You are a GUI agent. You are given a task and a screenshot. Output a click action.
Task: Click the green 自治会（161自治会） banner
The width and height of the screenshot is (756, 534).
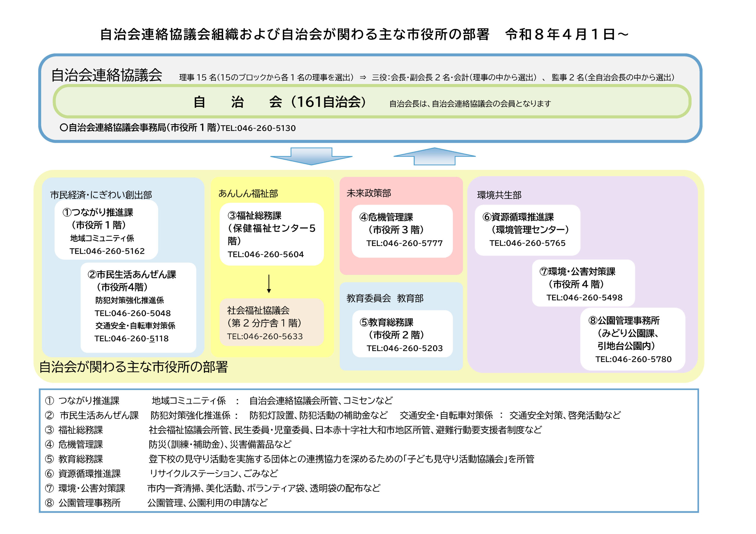pyautogui.click(x=372, y=101)
